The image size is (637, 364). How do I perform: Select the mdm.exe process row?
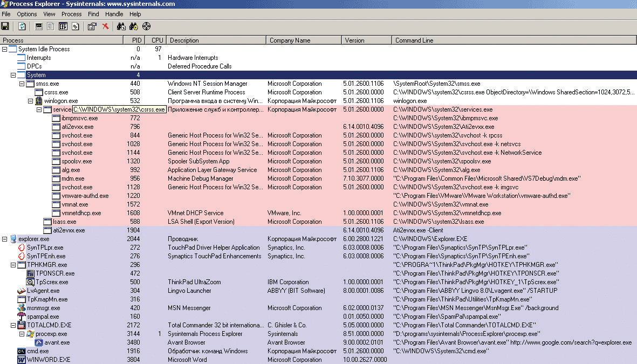(x=318, y=178)
